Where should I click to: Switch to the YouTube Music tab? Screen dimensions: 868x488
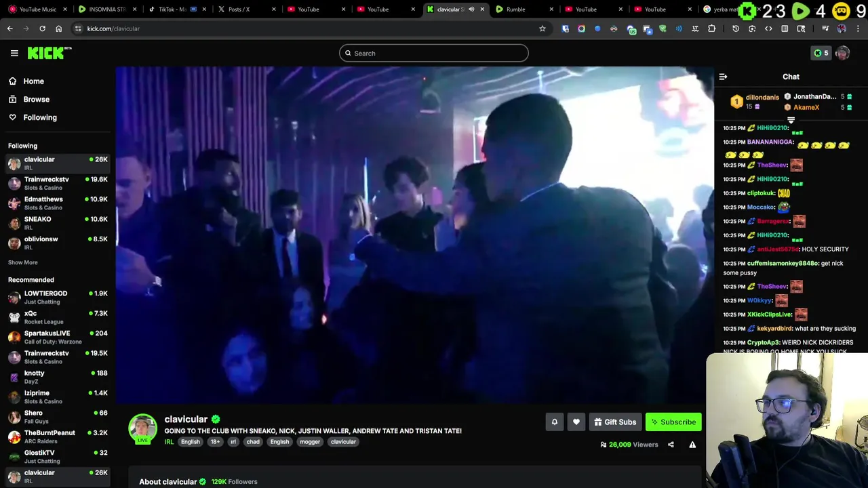pyautogui.click(x=38, y=9)
